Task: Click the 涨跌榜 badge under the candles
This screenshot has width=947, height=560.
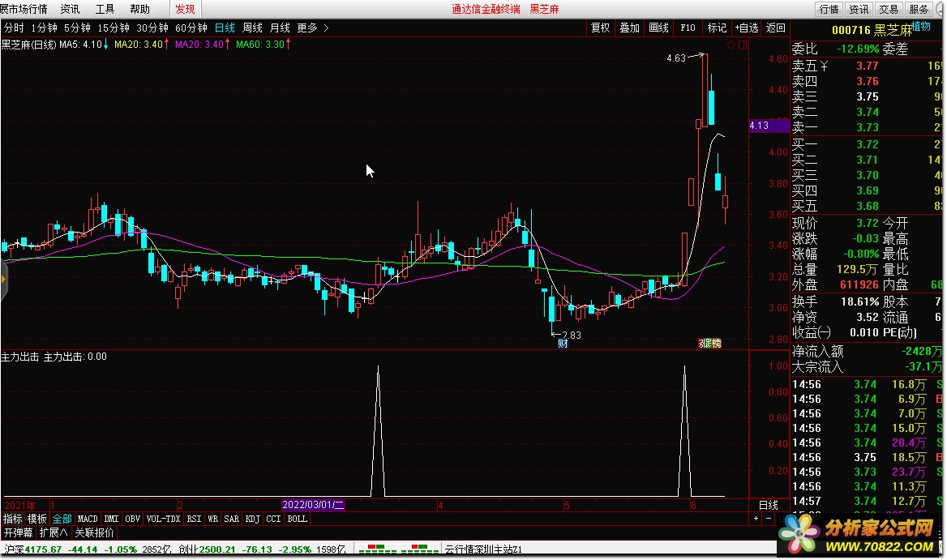Action: 709,344
